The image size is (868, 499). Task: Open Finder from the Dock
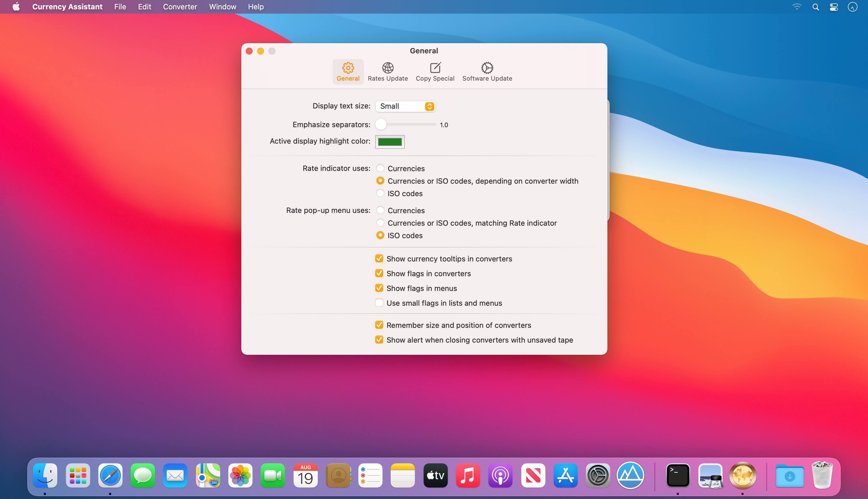pos(45,475)
